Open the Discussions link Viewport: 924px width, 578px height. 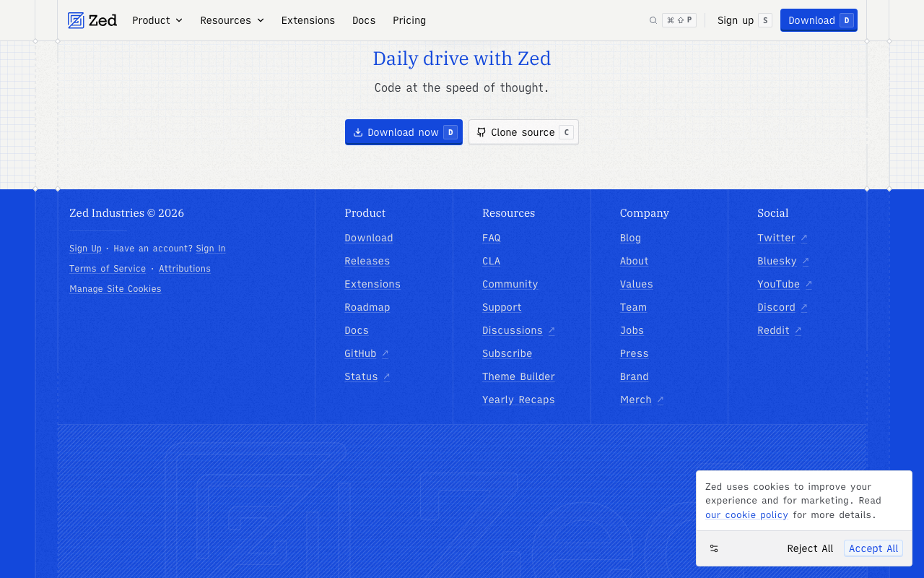point(513,330)
